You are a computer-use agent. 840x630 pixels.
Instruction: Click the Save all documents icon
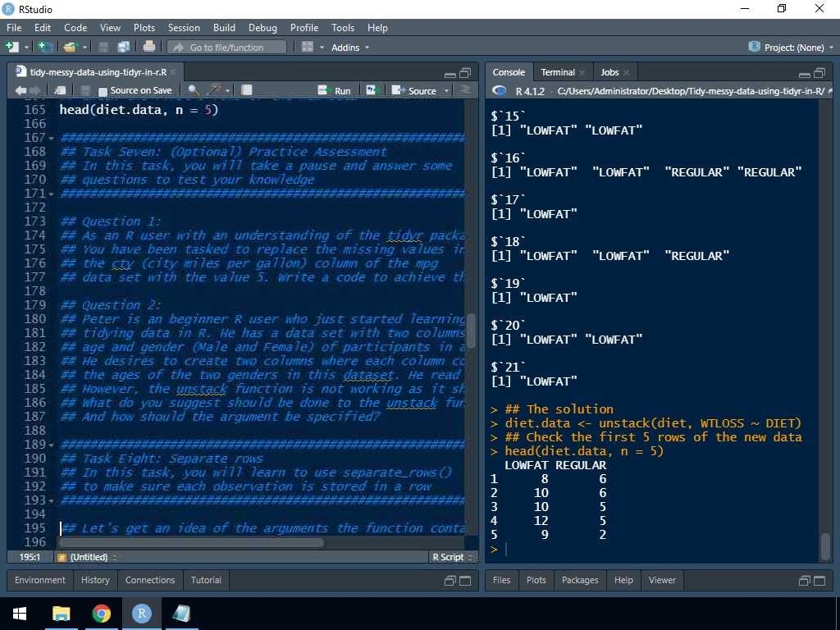click(123, 48)
